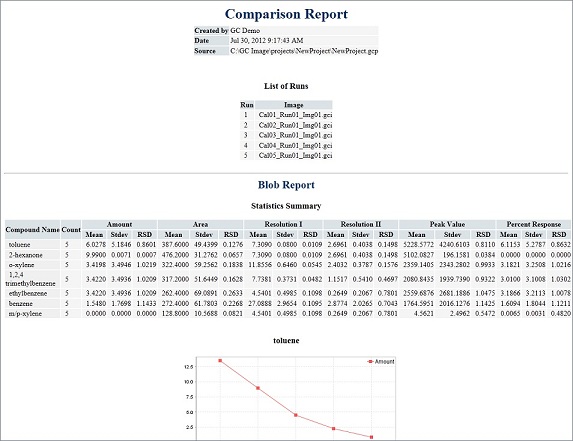Click toluene's Amount mean value 6.0278
The height and width of the screenshot is (441, 573).
(x=96, y=245)
